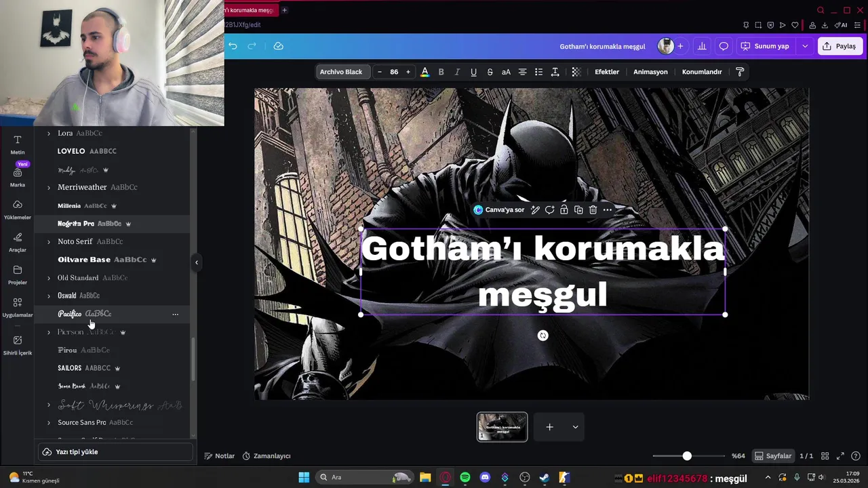The height and width of the screenshot is (488, 868).
Task: Lock the selected text element
Action: click(x=564, y=210)
